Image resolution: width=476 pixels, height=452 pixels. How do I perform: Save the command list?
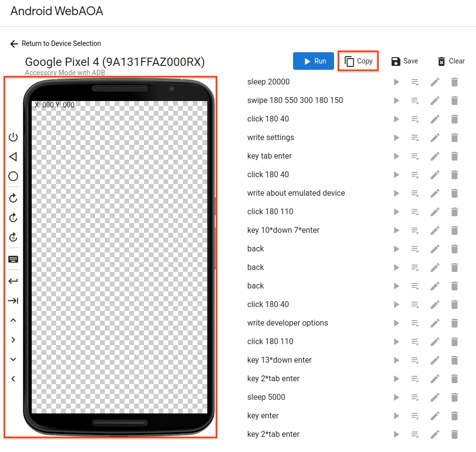click(404, 61)
